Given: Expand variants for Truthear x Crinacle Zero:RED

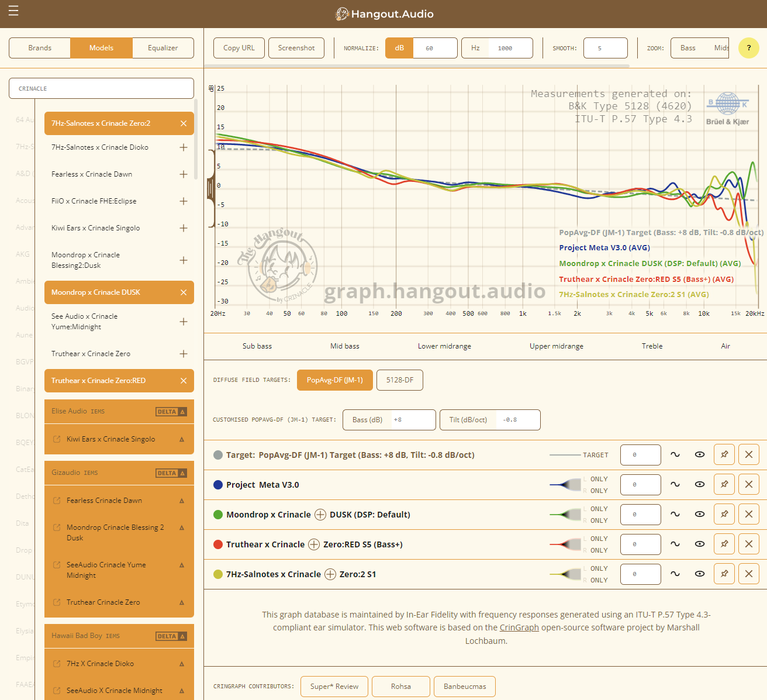Looking at the screenshot, I should pyautogui.click(x=314, y=544).
